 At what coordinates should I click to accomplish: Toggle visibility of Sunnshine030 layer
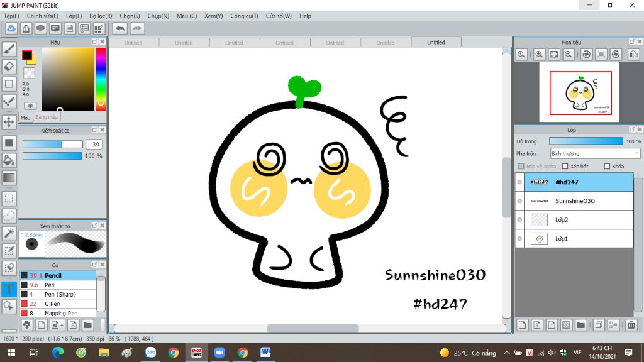coord(519,200)
